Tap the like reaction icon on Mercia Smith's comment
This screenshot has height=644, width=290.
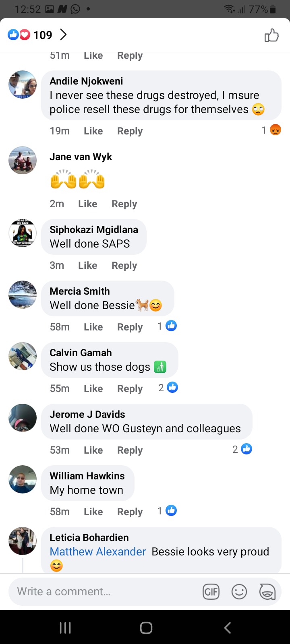171,326
